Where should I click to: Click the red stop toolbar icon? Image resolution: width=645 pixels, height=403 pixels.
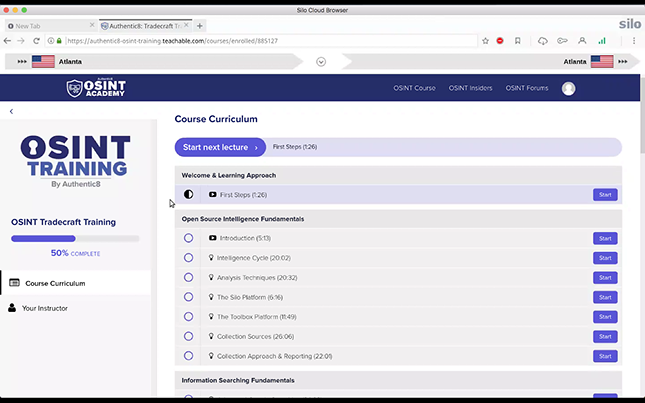[500, 41]
